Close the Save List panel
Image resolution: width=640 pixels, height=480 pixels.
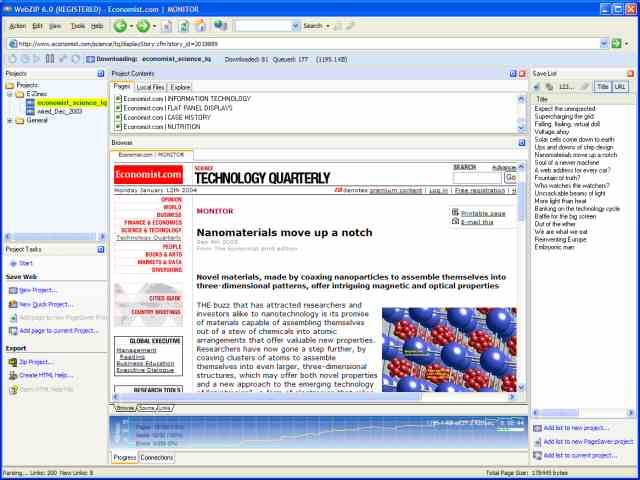tap(631, 73)
